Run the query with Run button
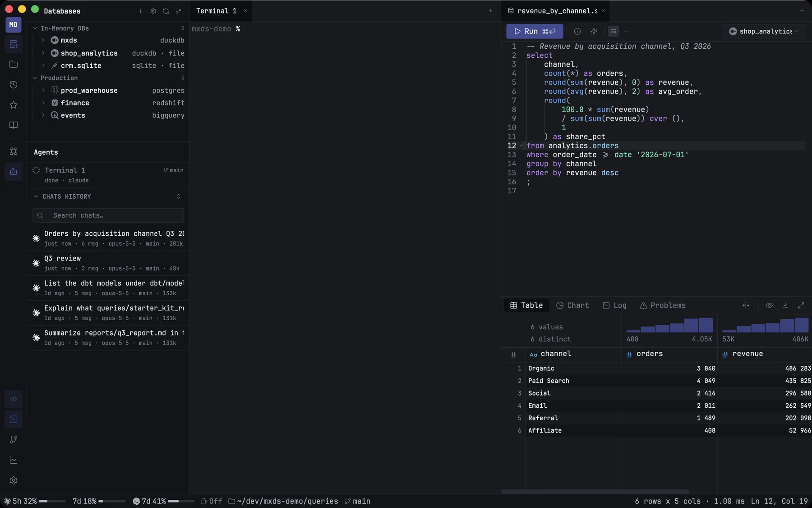Viewport: 812px width, 508px height. 535,31
